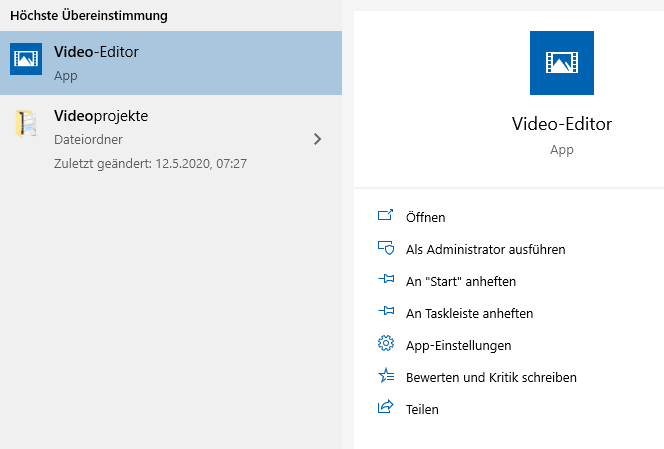Image resolution: width=664 pixels, height=449 pixels.
Task: Click the pin icon beside An "Start" anheften
Action: tap(386, 279)
